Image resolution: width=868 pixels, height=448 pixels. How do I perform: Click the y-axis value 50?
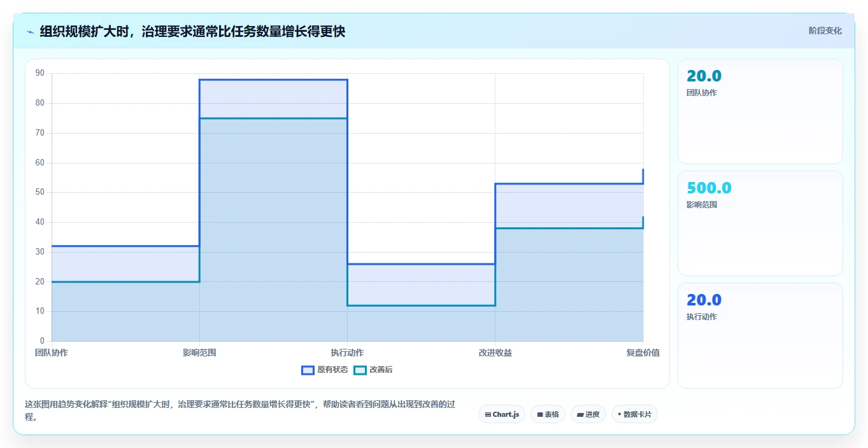[x=40, y=192]
